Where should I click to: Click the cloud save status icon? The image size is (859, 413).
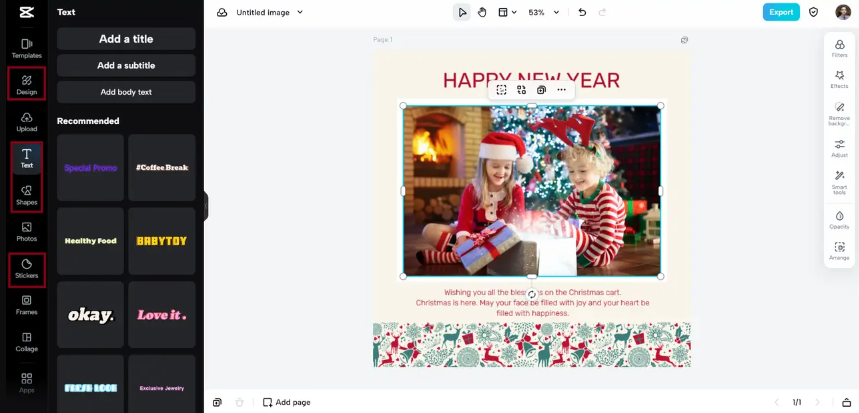pos(222,12)
